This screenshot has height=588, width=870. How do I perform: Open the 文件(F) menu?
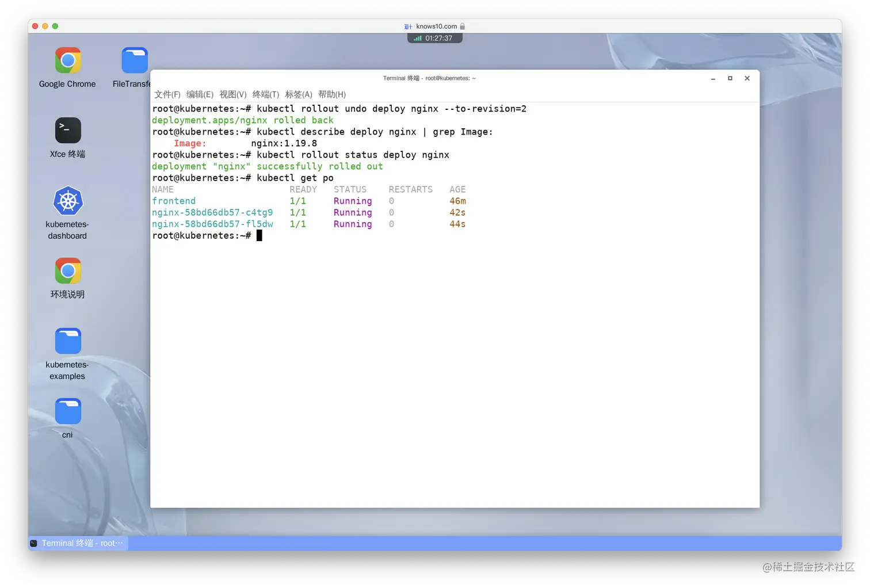click(x=167, y=94)
